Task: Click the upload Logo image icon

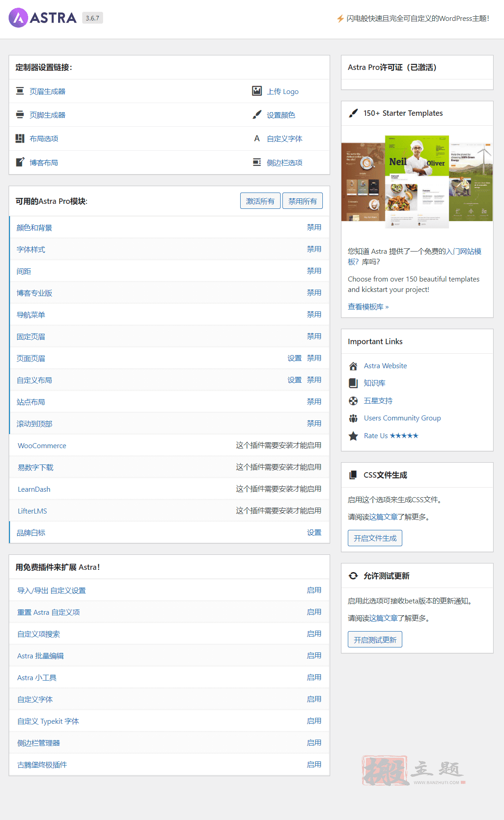Action: (257, 91)
